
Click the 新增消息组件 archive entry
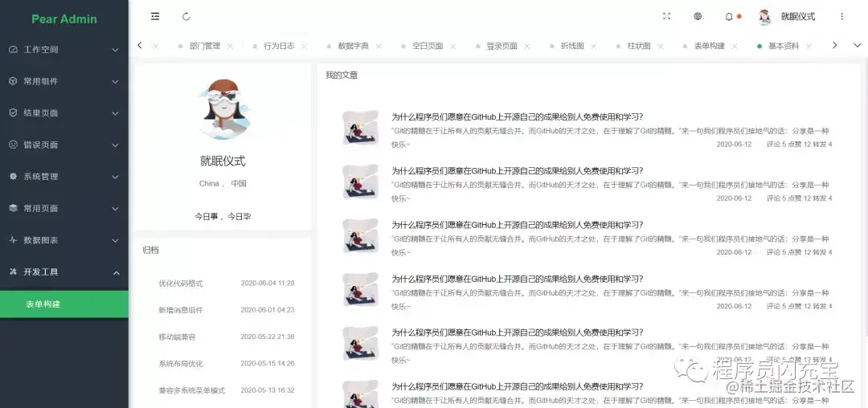click(x=181, y=310)
